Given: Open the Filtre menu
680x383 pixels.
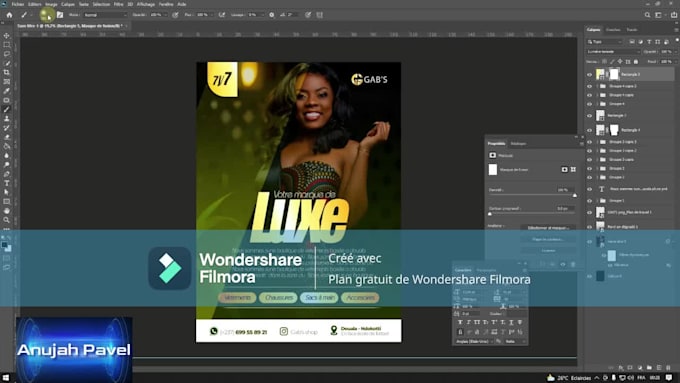Looking at the screenshot, I should click(118, 4).
